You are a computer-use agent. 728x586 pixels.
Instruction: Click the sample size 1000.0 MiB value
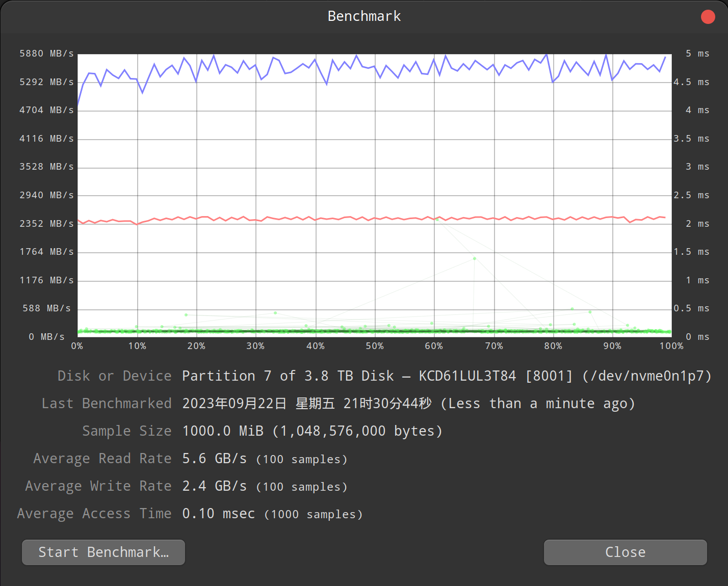tap(312, 431)
